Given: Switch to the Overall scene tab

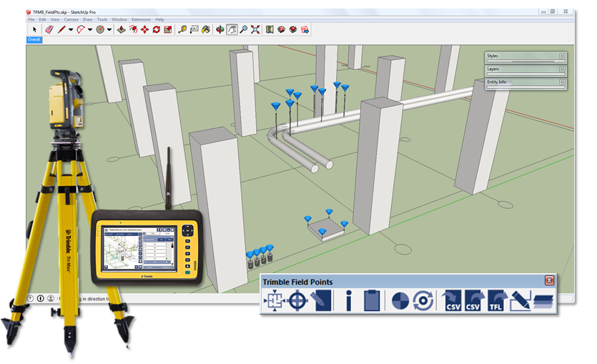Looking at the screenshot, I should 34,40.
